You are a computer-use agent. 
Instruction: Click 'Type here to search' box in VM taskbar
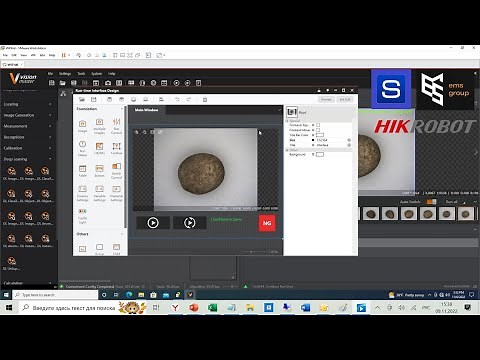(56, 295)
